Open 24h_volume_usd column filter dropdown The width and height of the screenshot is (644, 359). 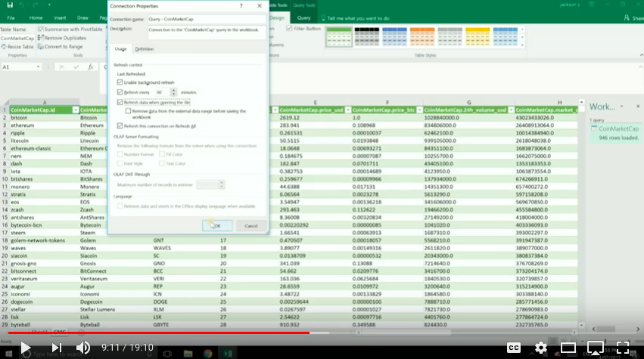(512, 110)
